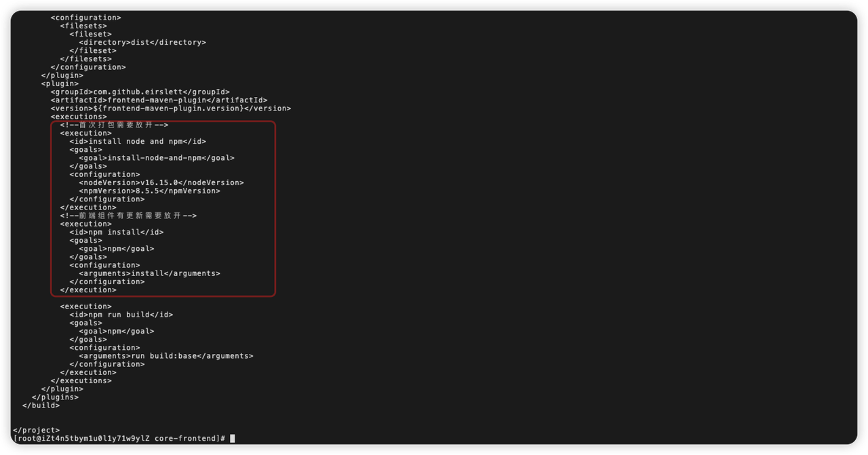This screenshot has height=455, width=868.
Task: Click the opening <executions> tag
Action: 79,117
